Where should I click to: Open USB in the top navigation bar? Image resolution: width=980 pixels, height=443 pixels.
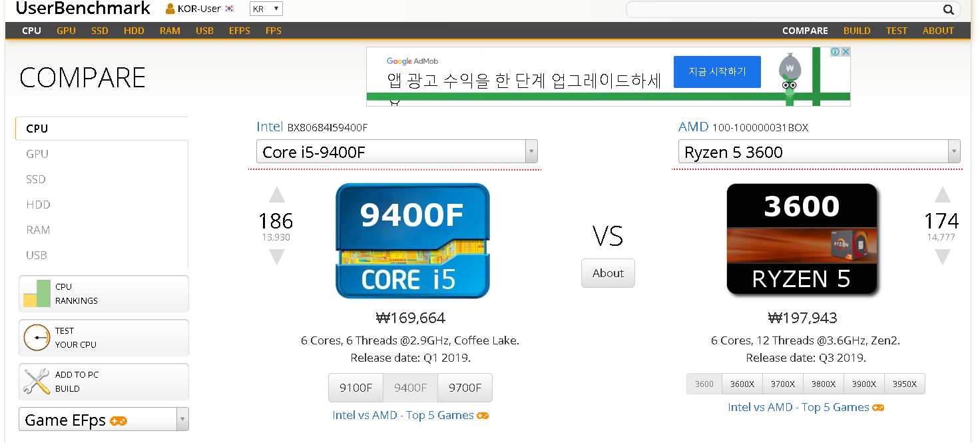[x=204, y=31]
